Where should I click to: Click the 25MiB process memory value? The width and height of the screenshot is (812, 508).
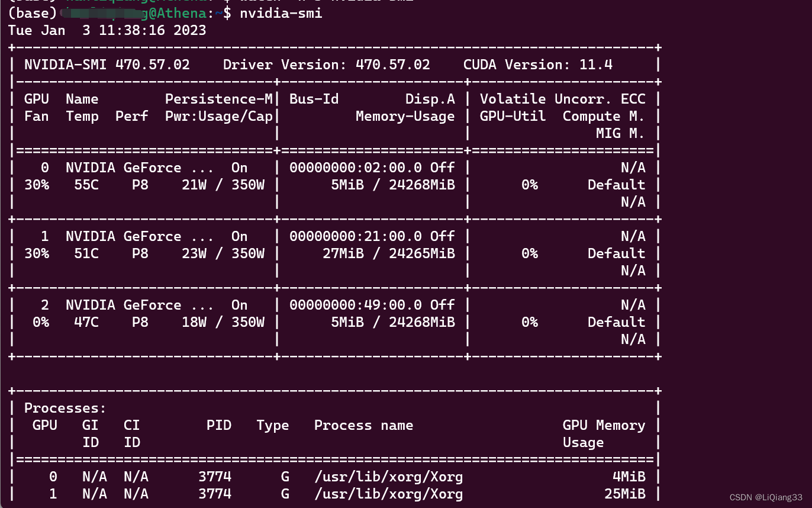coord(625,494)
